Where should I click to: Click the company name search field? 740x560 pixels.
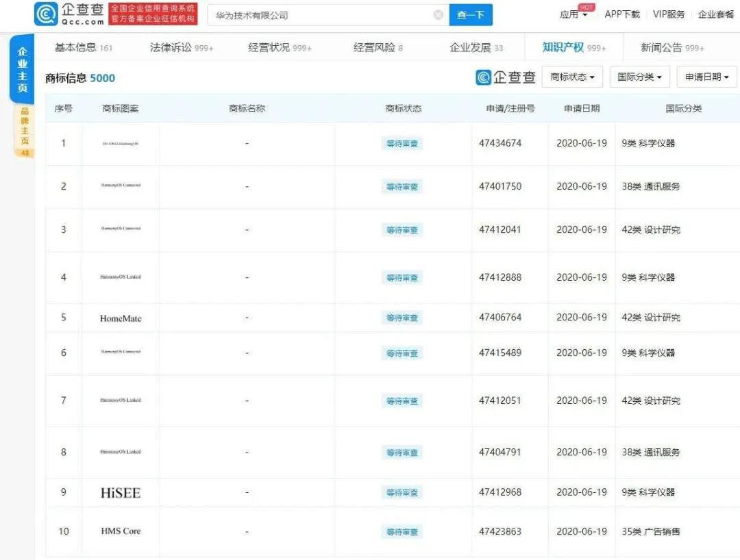[x=322, y=15]
